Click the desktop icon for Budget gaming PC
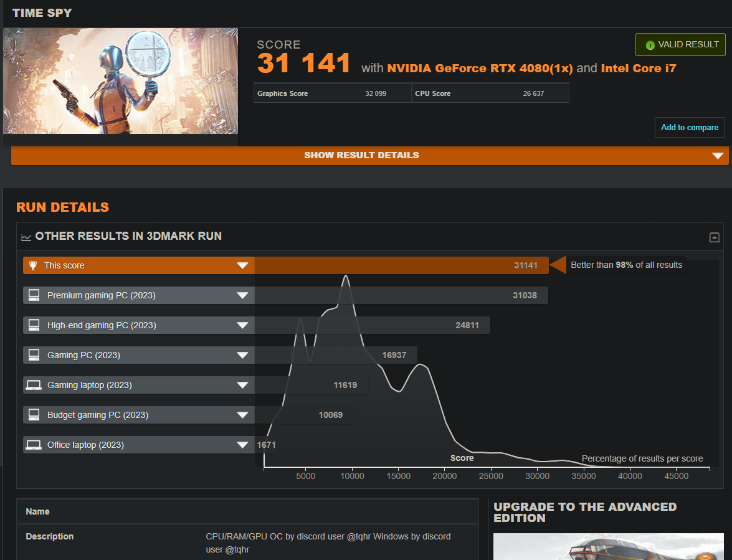732x560 pixels. point(34,415)
